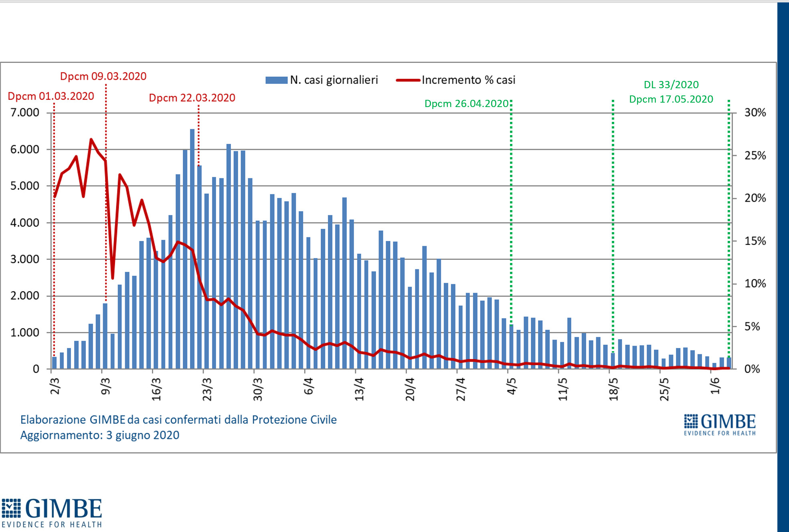The height and width of the screenshot is (532, 789).
Task: Click the 6/4 date label on x-axis
Action: 308,386
